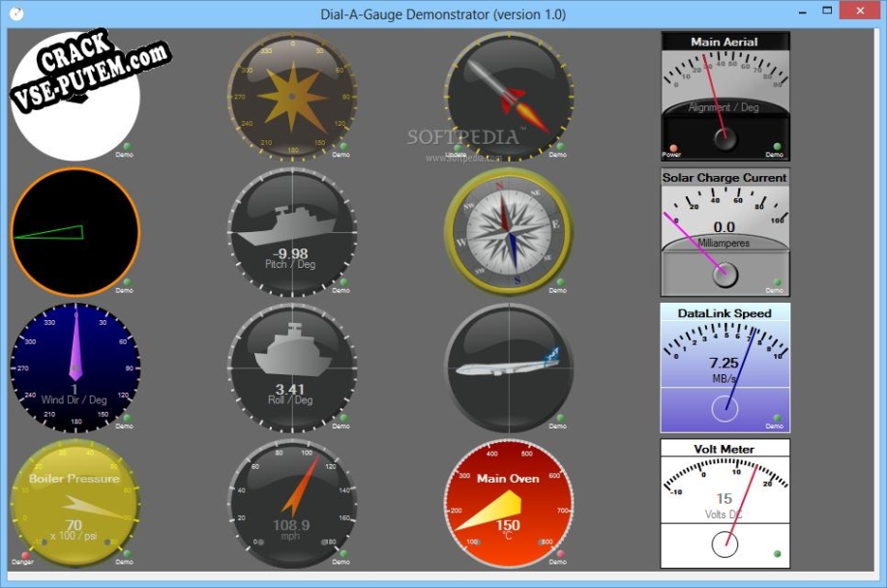This screenshot has height=588, width=887.
Task: Click the Main Oven temperature gauge
Action: tap(508, 504)
